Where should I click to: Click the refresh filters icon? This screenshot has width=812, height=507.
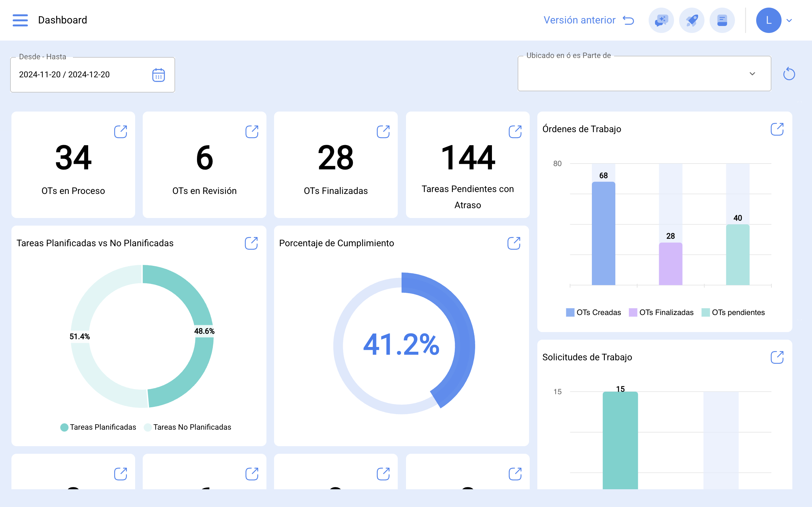click(x=789, y=74)
